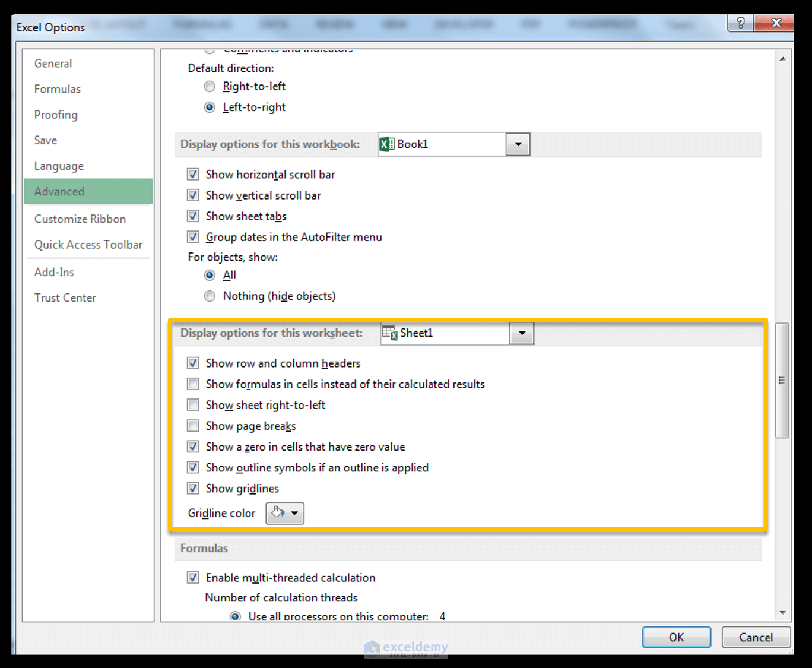Click the Excel Options title text

click(x=50, y=27)
